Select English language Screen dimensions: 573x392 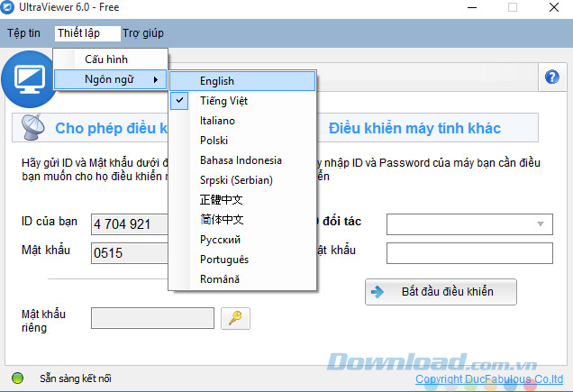point(242,81)
